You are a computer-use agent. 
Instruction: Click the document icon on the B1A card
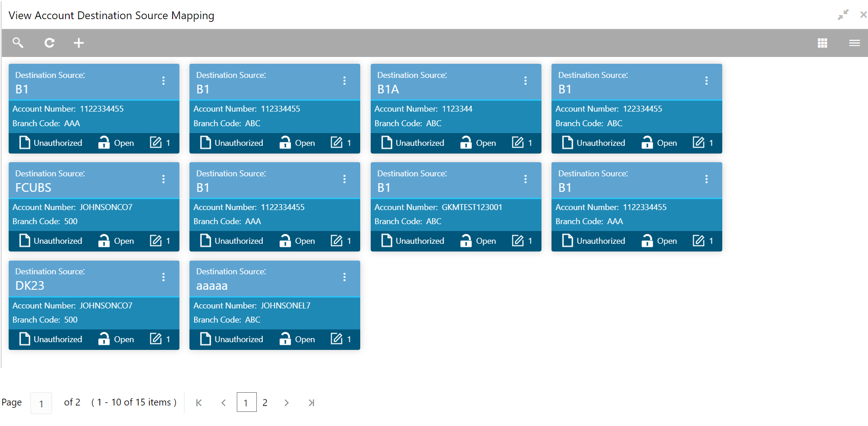[x=387, y=143]
